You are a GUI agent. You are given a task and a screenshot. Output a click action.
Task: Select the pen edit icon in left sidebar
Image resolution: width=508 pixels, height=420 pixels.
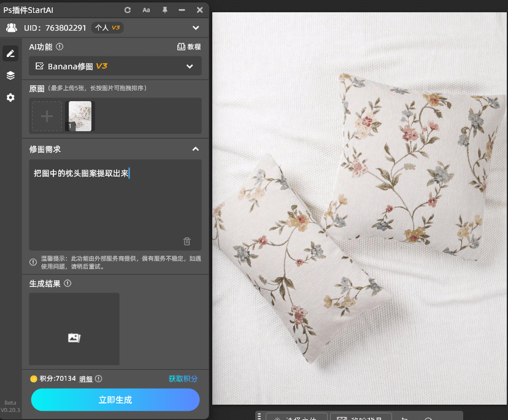pyautogui.click(x=10, y=53)
